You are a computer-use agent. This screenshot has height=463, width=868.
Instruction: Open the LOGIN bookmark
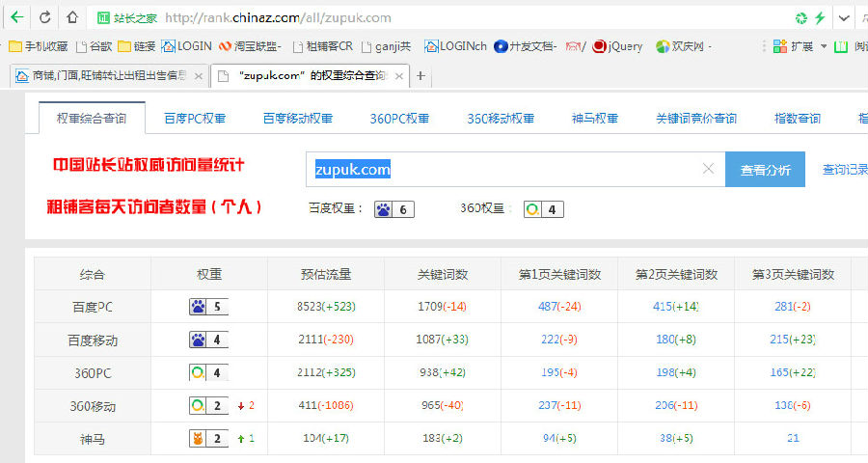[186, 46]
